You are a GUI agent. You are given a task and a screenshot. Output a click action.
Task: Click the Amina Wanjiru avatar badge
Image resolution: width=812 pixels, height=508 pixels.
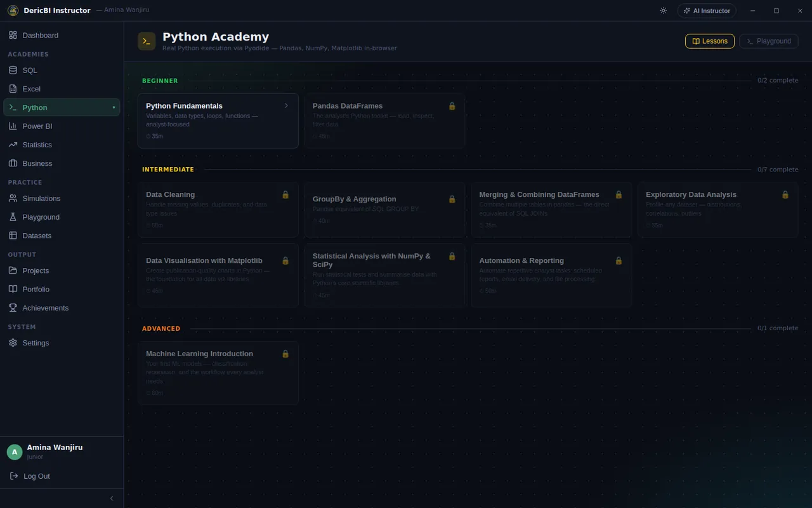tap(15, 452)
